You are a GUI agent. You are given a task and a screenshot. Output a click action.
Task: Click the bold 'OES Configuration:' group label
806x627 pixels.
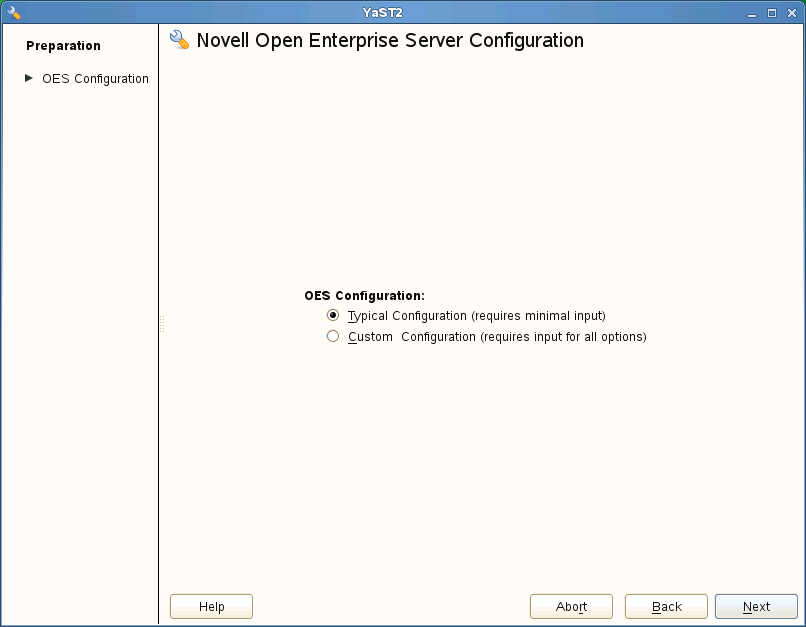click(364, 296)
